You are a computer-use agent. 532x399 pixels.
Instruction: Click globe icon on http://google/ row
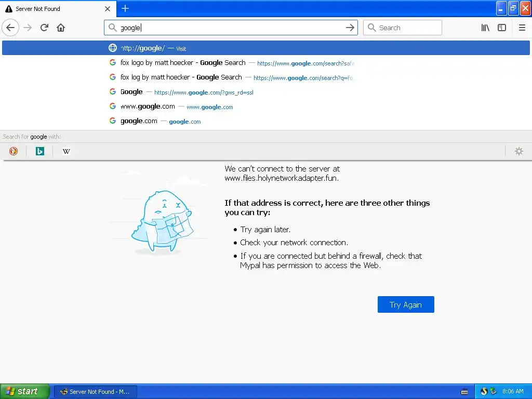pyautogui.click(x=113, y=48)
